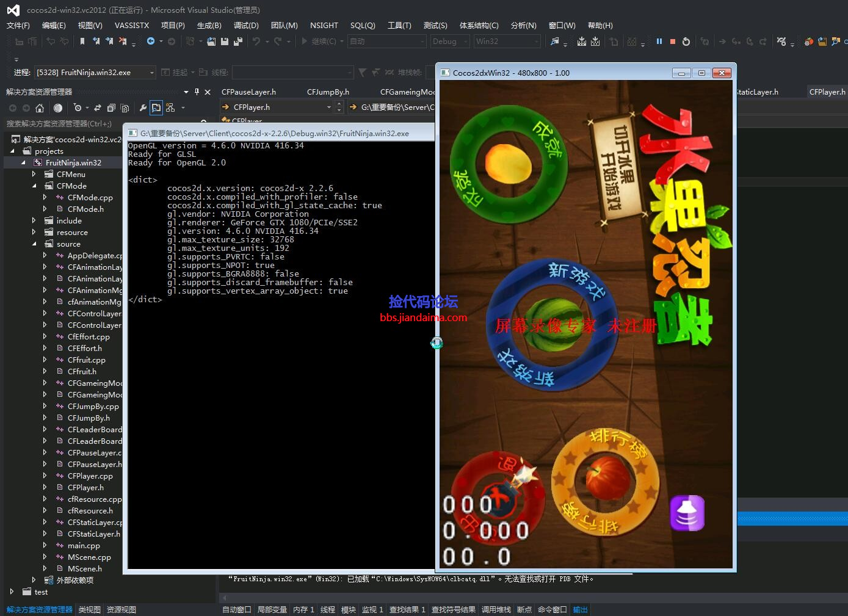Click the 继续(C) continue button

point(318,42)
